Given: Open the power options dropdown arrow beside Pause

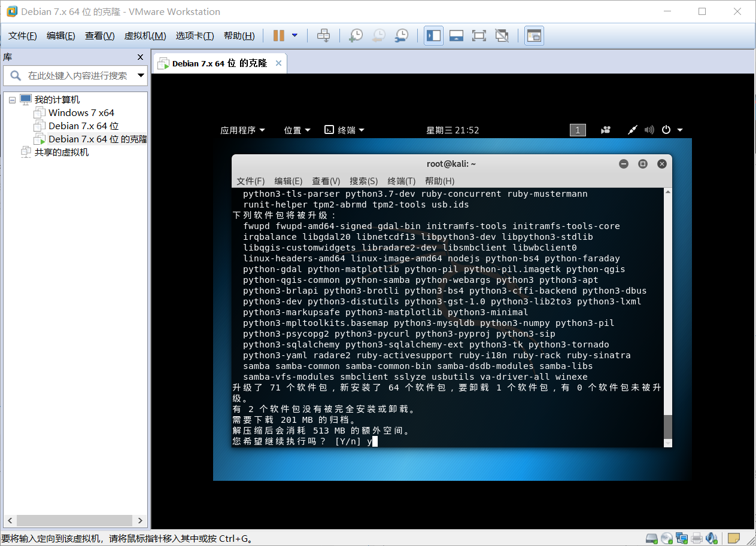Looking at the screenshot, I should 294,35.
